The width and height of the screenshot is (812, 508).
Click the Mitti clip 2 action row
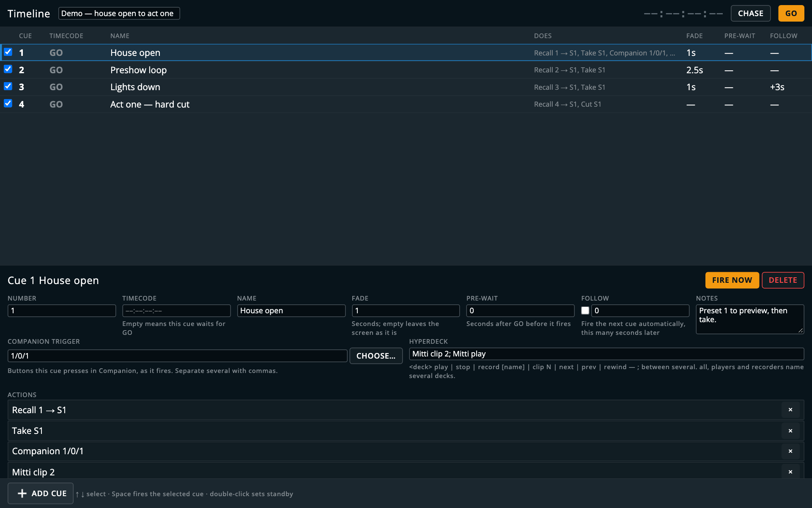(406, 471)
